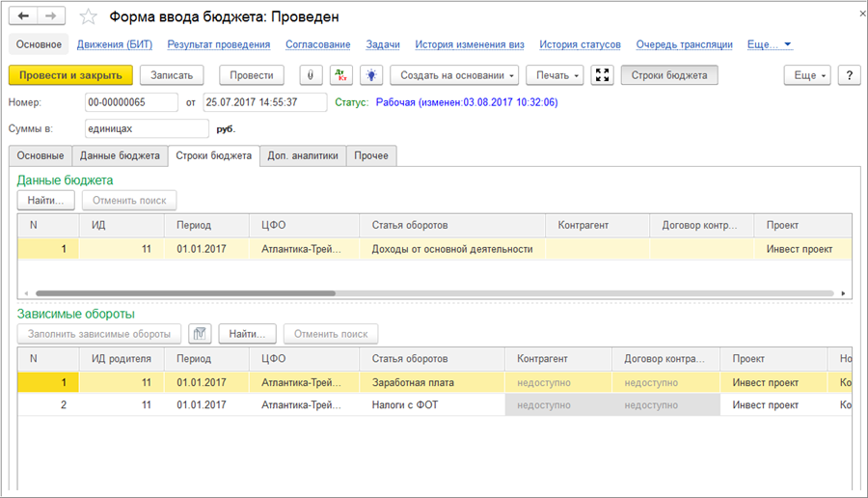Click the forward navigation arrow
Screen dimensions: 868x498
click(52, 16)
